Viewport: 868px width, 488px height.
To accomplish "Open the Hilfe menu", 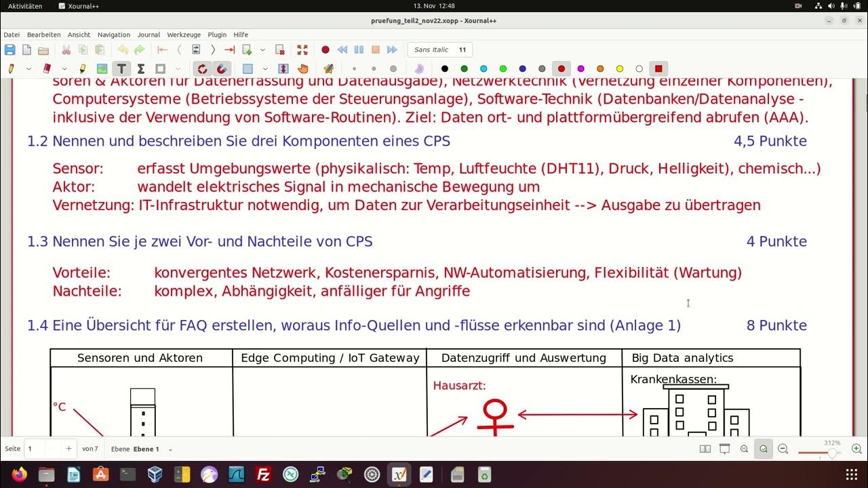I will tap(241, 35).
